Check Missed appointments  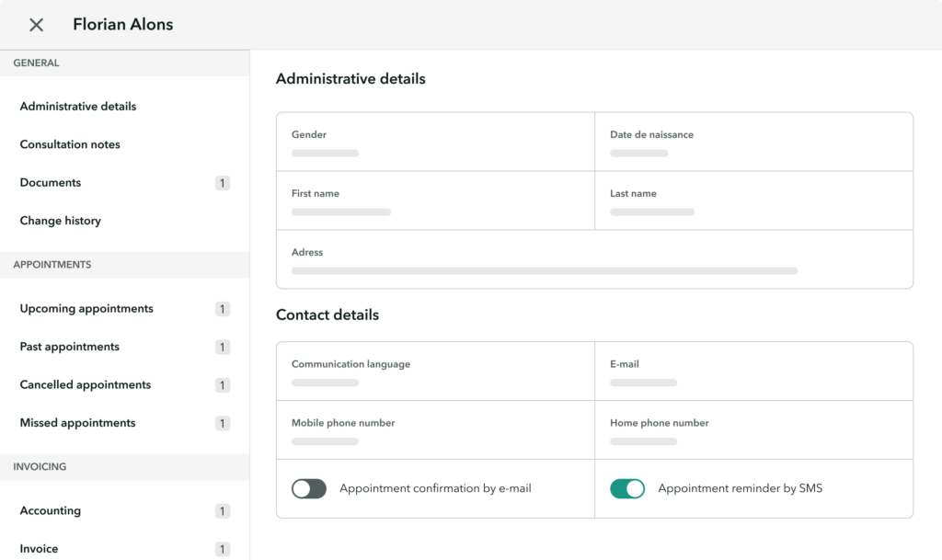click(x=76, y=423)
